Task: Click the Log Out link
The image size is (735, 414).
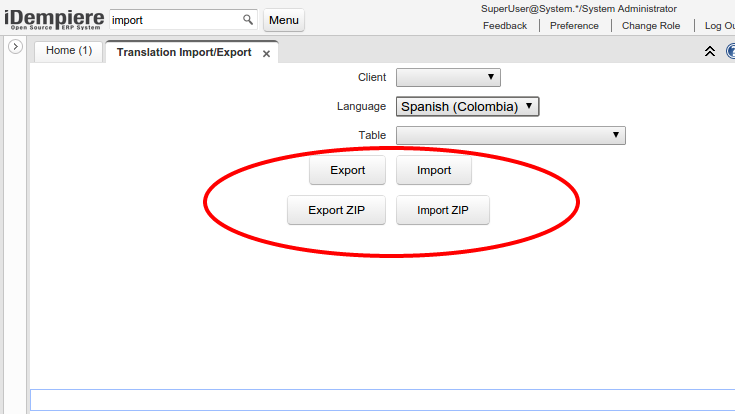Action: tap(720, 26)
